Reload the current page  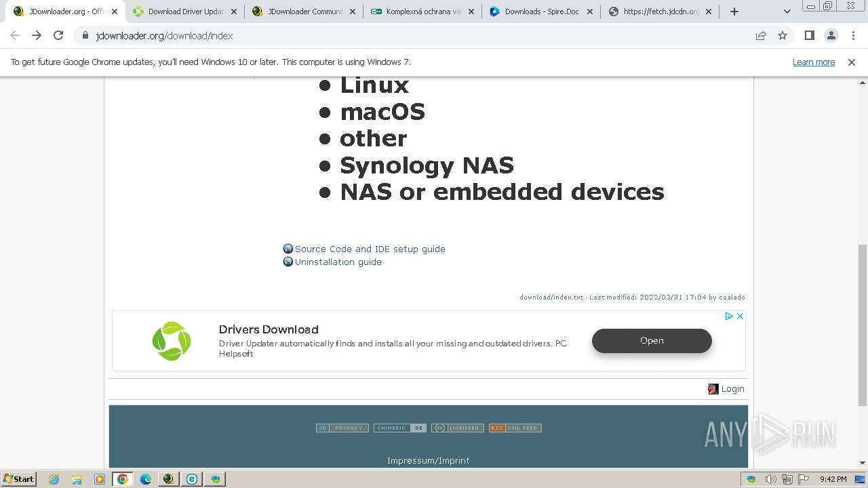(x=58, y=35)
